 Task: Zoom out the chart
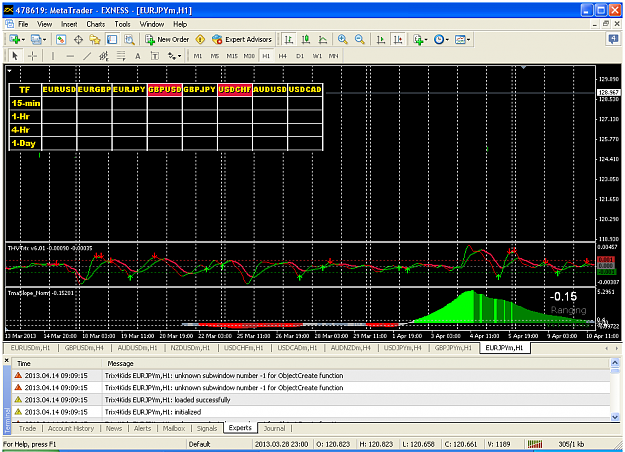(360, 39)
